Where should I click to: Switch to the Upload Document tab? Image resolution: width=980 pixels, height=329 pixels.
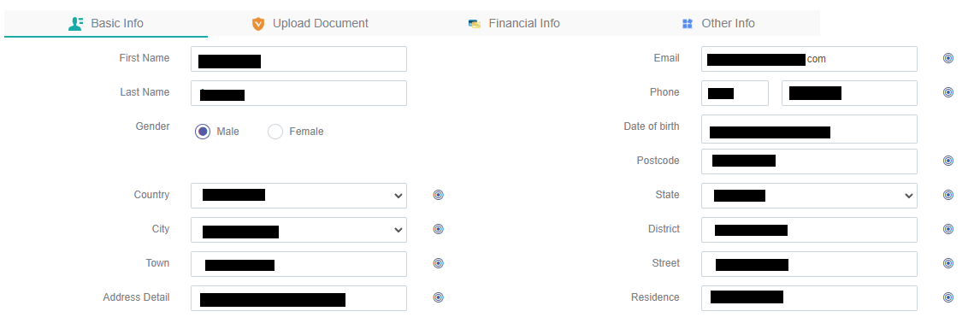click(310, 24)
